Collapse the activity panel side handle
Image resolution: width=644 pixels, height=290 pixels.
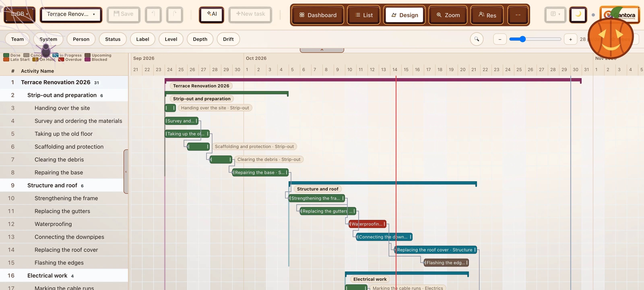click(126, 172)
